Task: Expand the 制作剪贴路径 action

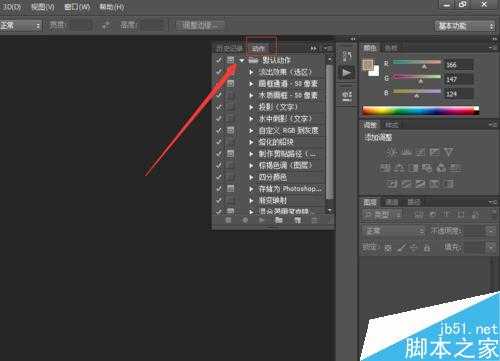Action: (x=252, y=154)
